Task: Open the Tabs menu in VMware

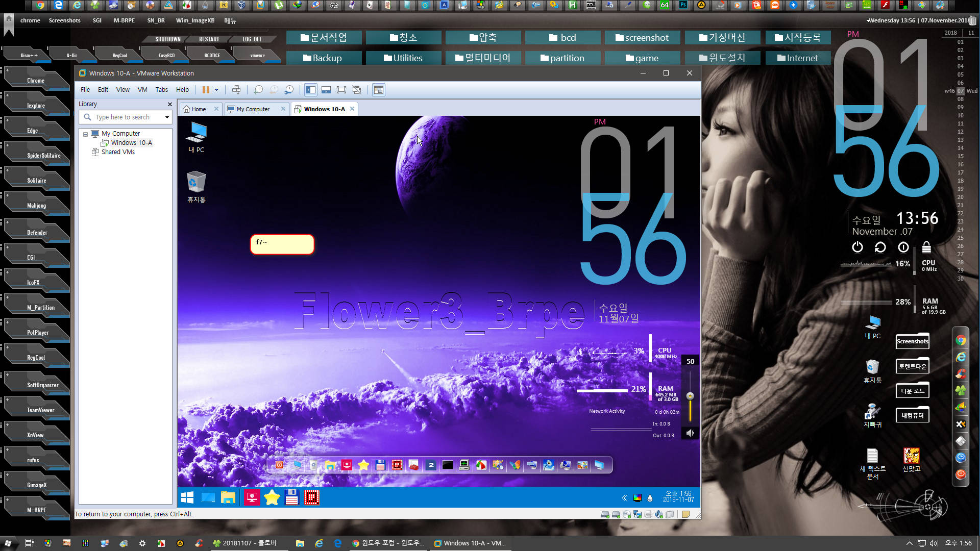Action: click(x=162, y=90)
